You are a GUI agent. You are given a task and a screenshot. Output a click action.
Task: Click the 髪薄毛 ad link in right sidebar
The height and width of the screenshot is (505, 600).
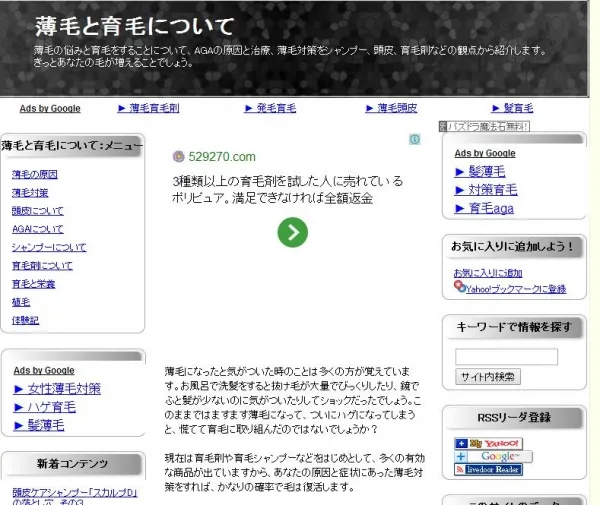pos(480,172)
